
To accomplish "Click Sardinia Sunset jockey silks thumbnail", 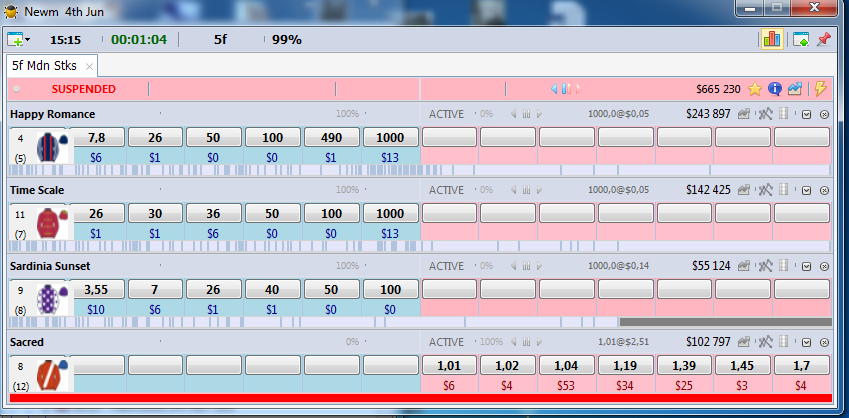I will click(x=52, y=299).
